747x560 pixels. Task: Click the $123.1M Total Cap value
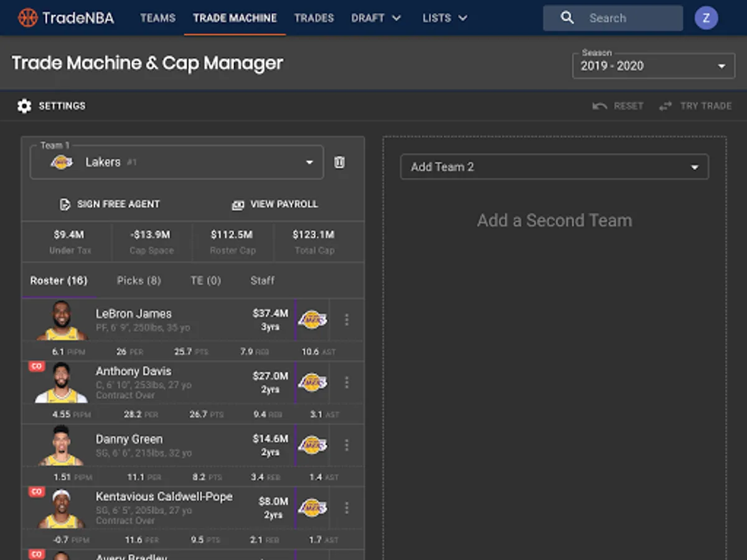pyautogui.click(x=314, y=235)
